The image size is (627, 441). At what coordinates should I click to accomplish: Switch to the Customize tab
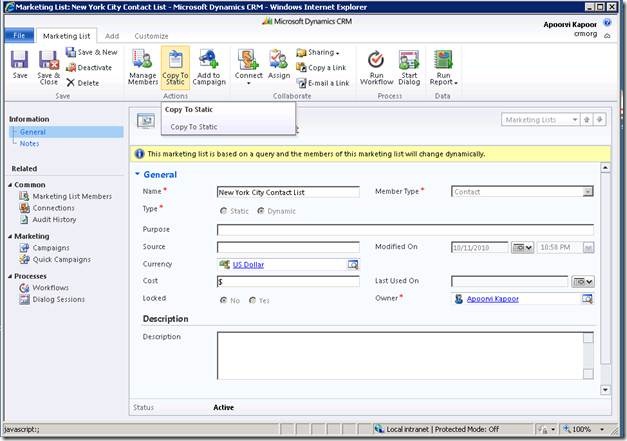(x=152, y=35)
